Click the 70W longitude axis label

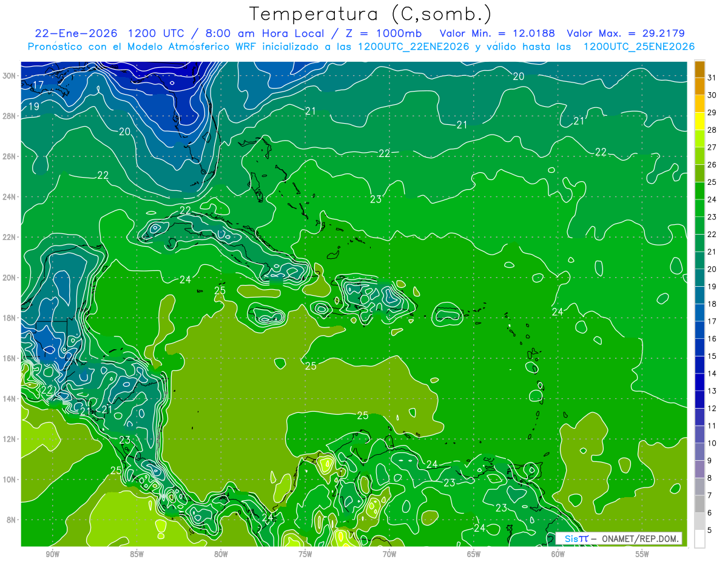(x=389, y=554)
